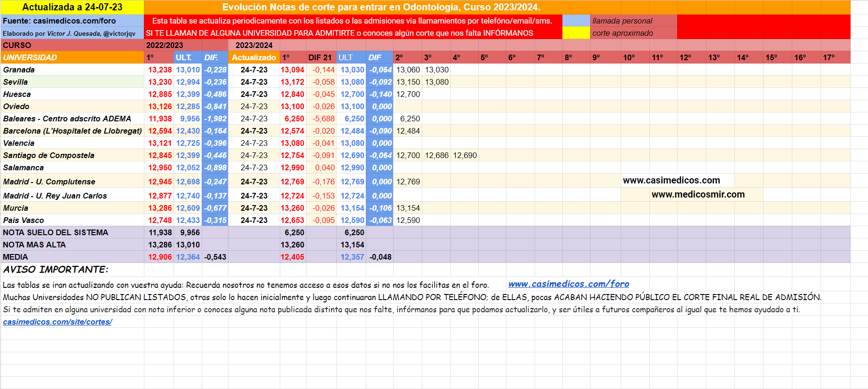868x389 pixels.
Task: Select Murcia's 13,260 2023 first cutoff
Action: (293, 208)
